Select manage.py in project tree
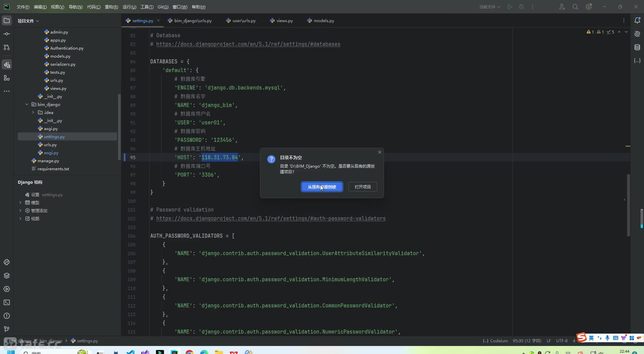The height and width of the screenshot is (354, 644). pyautogui.click(x=48, y=161)
